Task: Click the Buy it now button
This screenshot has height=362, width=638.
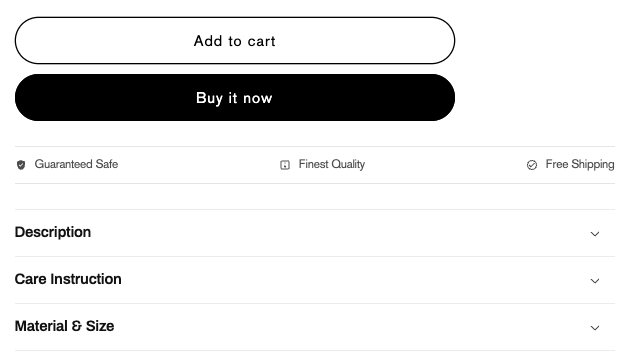Action: 235,98
